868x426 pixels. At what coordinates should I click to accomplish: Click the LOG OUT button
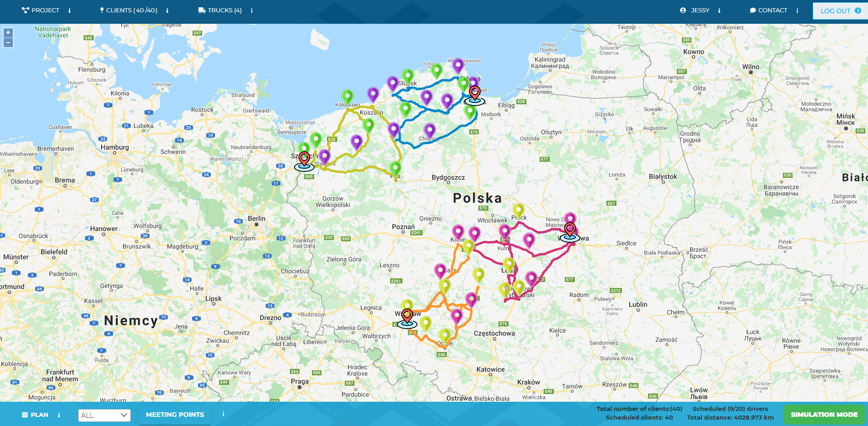point(840,11)
